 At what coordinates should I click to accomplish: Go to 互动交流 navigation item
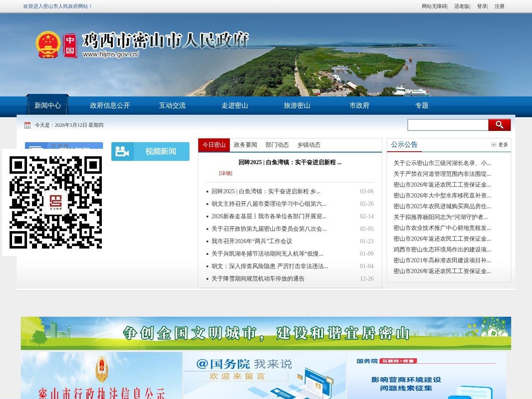(172, 106)
